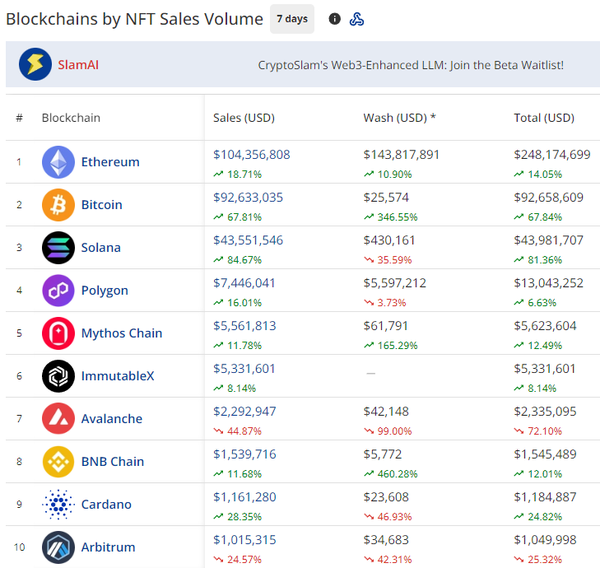Viewport: 600px width, 568px height.
Task: Click the Polygon logo icon
Action: tap(58, 291)
